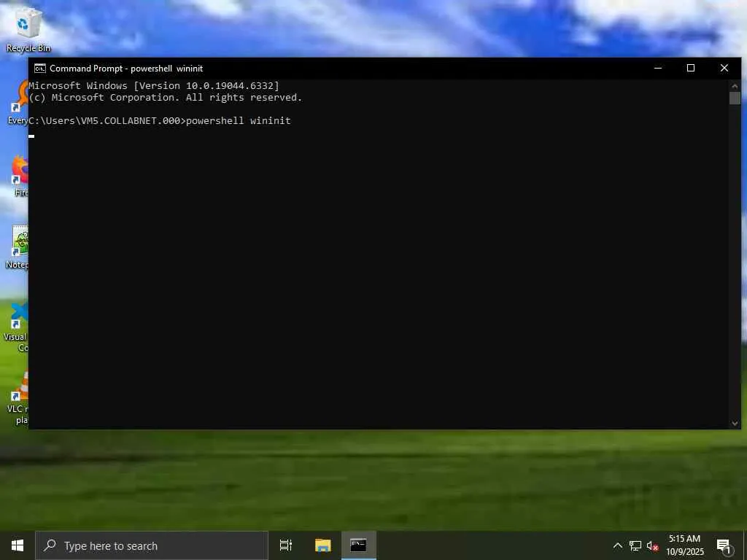The height and width of the screenshot is (560, 747).
Task: Click the Command Prompt window title text
Action: pyautogui.click(x=126, y=69)
